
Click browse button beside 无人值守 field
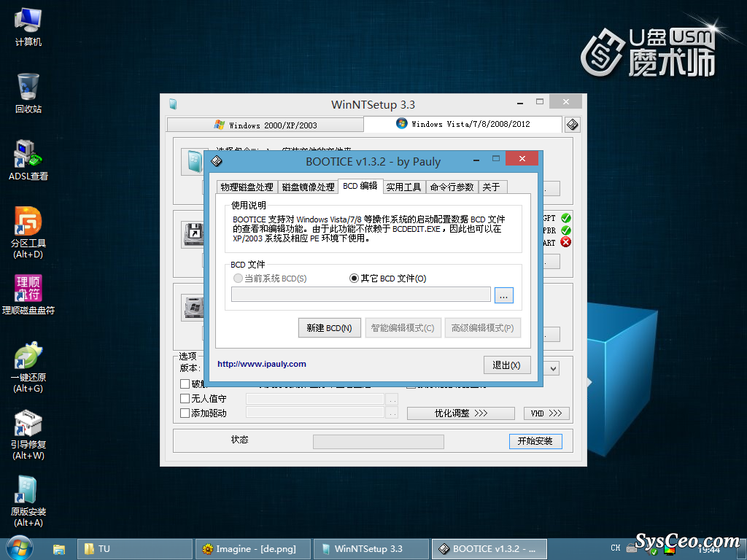[392, 399]
